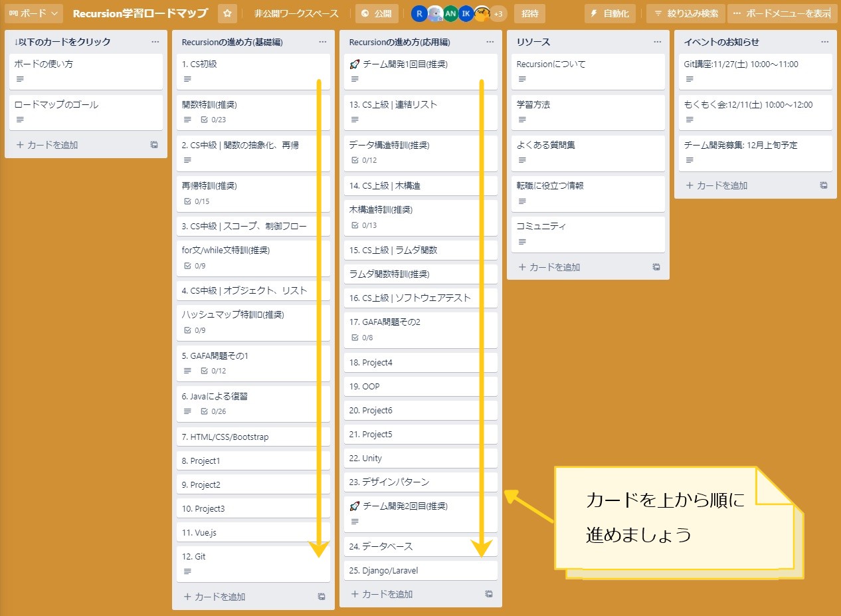Open the card 19. OOP
The height and width of the screenshot is (616, 841).
click(420, 386)
